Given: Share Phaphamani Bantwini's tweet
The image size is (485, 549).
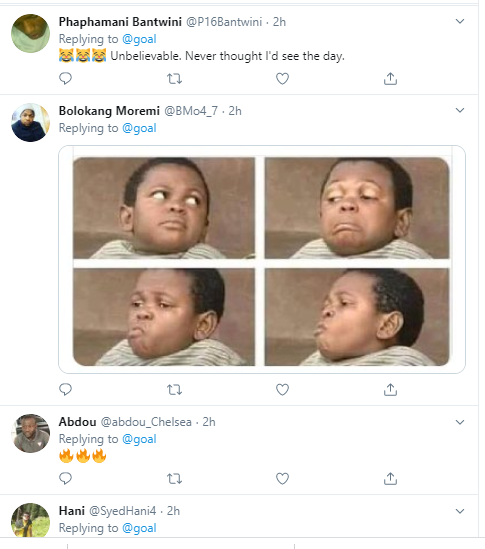Looking at the screenshot, I should 390,78.
